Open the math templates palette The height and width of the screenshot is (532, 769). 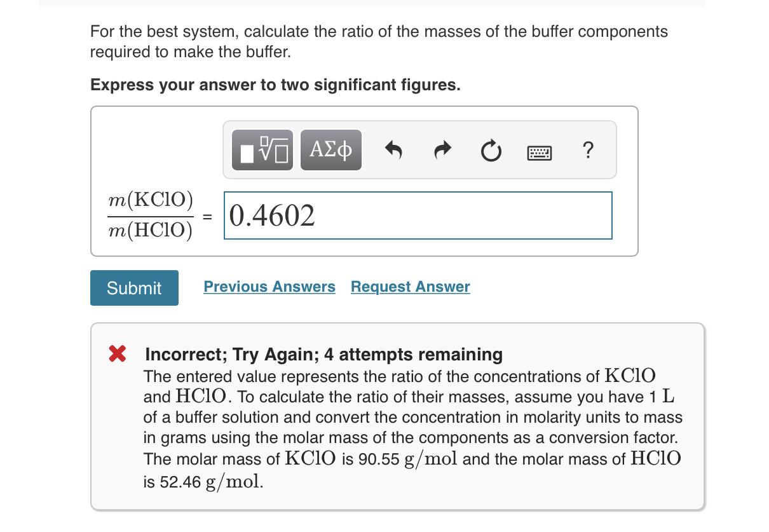(x=262, y=150)
